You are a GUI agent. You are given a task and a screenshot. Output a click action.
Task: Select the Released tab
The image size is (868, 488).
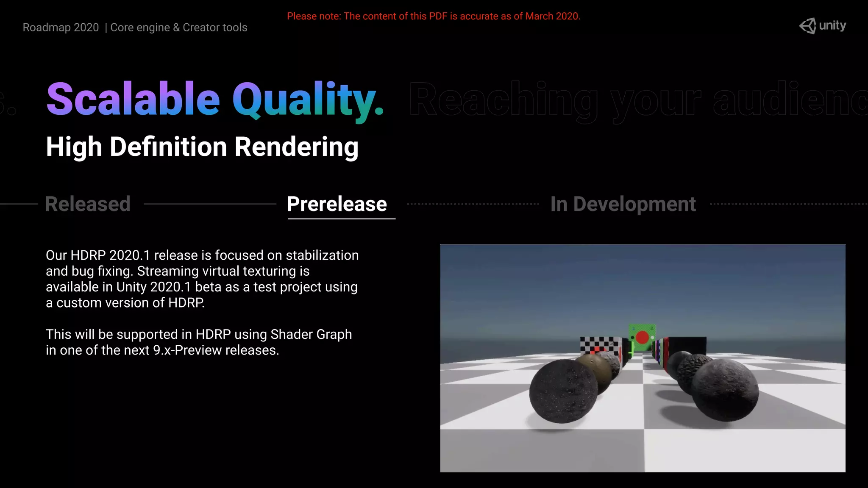pos(88,204)
